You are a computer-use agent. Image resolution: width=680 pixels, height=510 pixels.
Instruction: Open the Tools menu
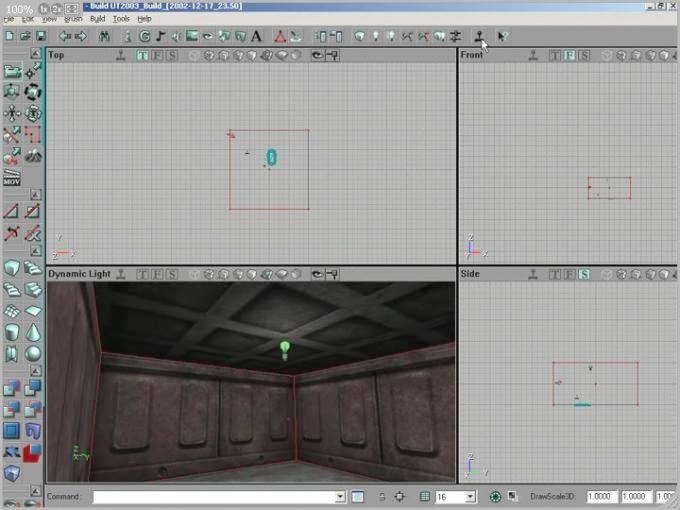pos(121,19)
